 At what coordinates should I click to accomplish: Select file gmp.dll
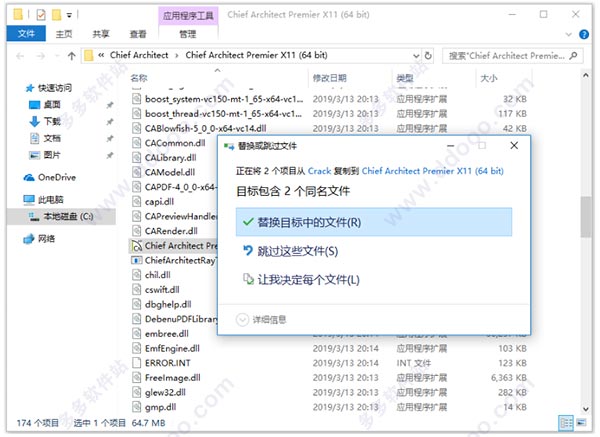(x=160, y=407)
